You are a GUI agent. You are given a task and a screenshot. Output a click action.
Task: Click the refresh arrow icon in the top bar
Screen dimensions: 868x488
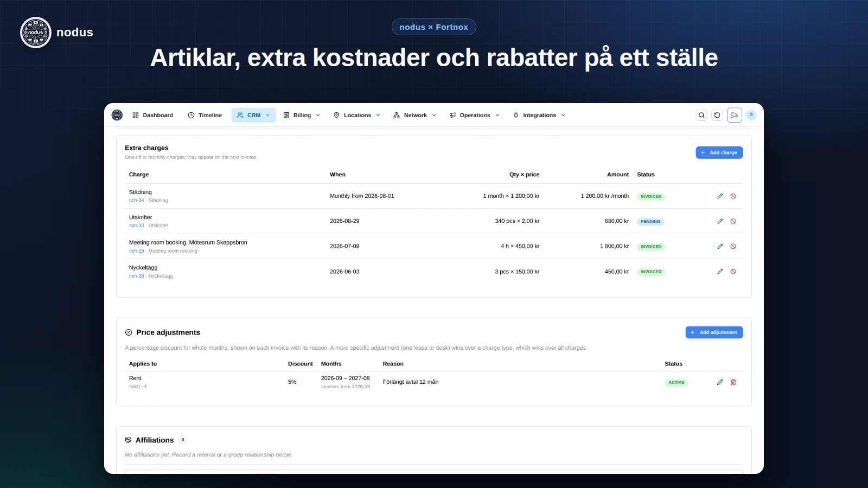[x=717, y=115]
